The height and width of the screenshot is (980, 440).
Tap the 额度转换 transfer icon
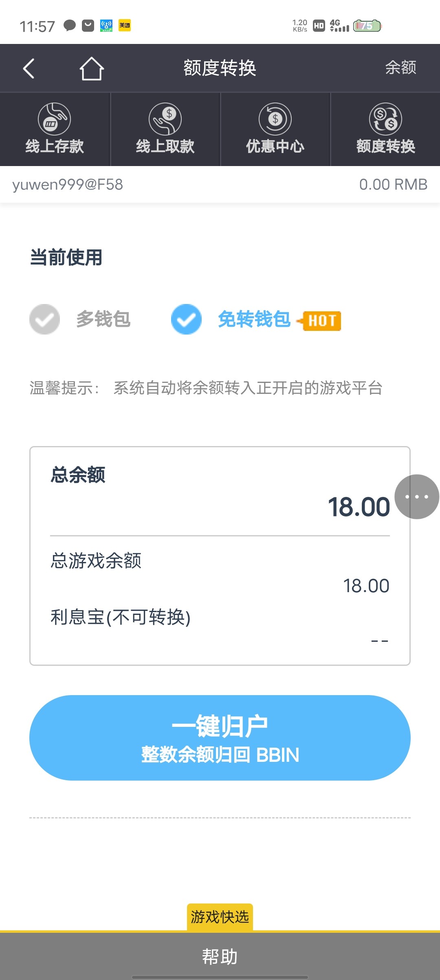point(385,119)
